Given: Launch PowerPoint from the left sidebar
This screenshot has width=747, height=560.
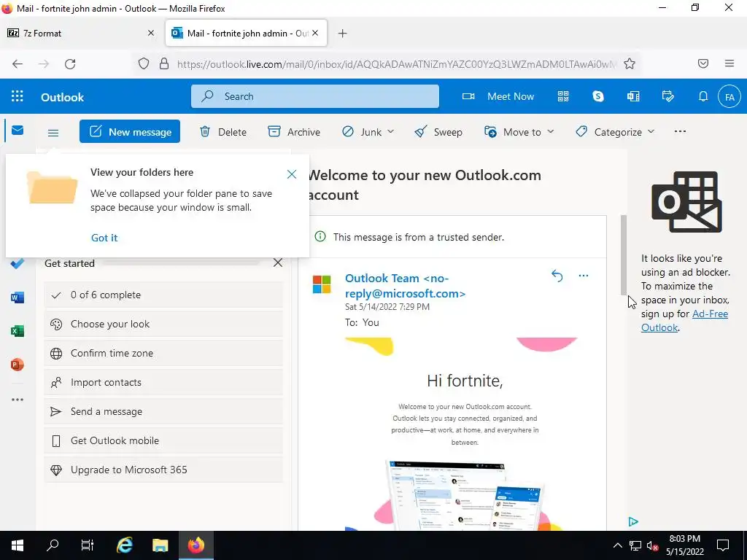Looking at the screenshot, I should [18, 365].
